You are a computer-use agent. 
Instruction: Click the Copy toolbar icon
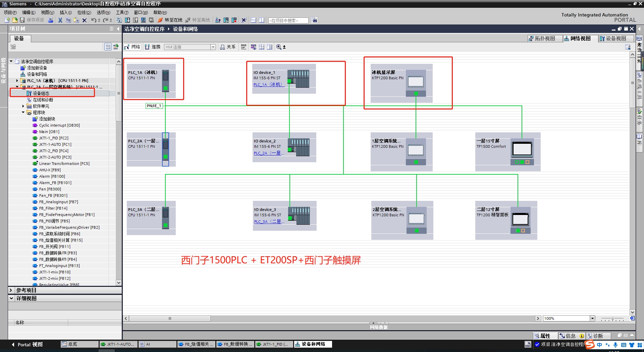point(68,20)
